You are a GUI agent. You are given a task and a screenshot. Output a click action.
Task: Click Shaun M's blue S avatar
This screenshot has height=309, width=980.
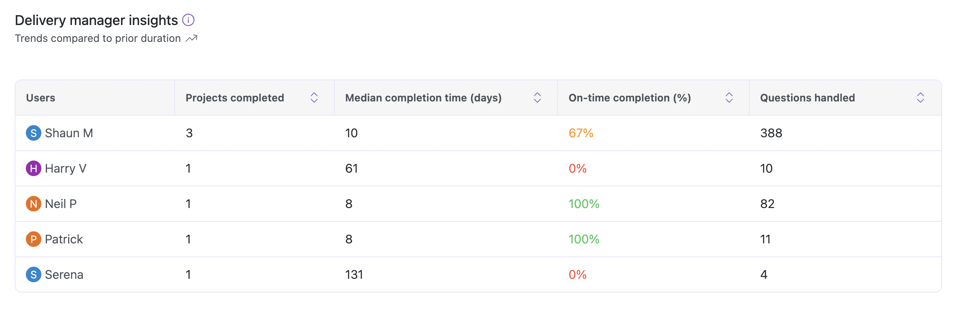[34, 133]
